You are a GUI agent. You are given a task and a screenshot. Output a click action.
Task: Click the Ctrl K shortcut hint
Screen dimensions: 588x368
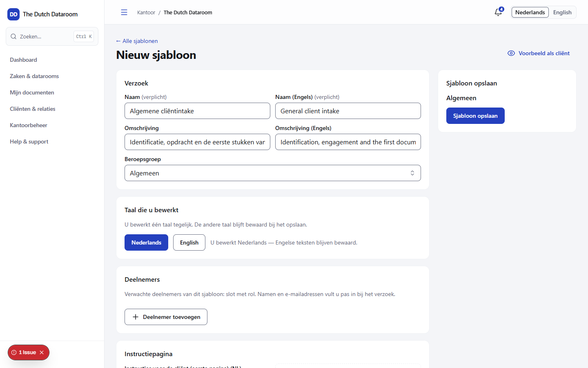click(84, 36)
